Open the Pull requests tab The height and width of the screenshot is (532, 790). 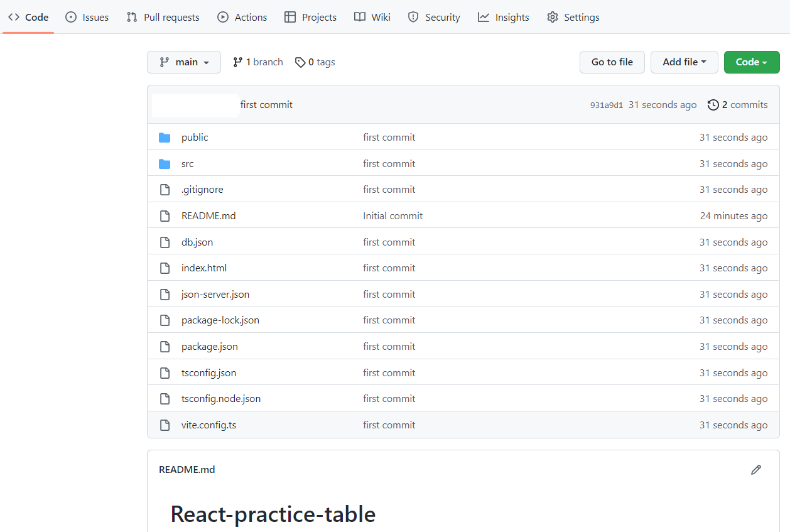click(x=163, y=17)
